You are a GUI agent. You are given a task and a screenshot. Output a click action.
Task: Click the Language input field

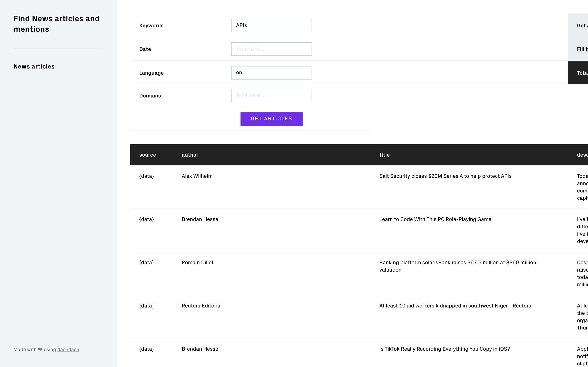271,73
